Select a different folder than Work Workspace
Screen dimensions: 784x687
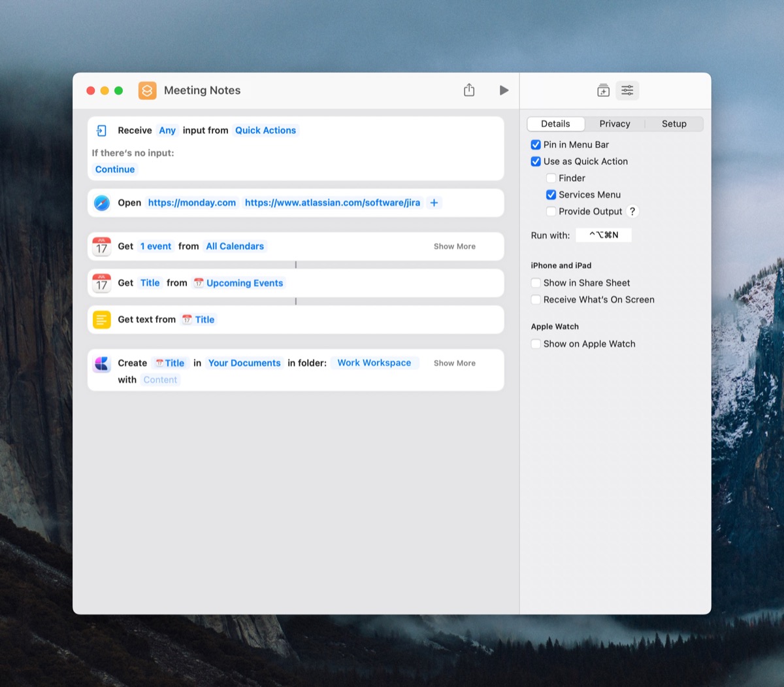[x=374, y=363]
